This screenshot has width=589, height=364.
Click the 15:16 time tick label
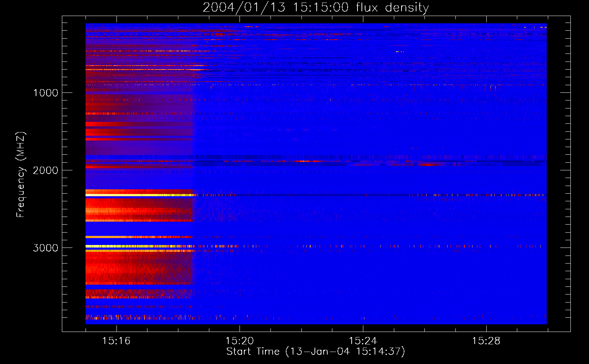coord(116,341)
